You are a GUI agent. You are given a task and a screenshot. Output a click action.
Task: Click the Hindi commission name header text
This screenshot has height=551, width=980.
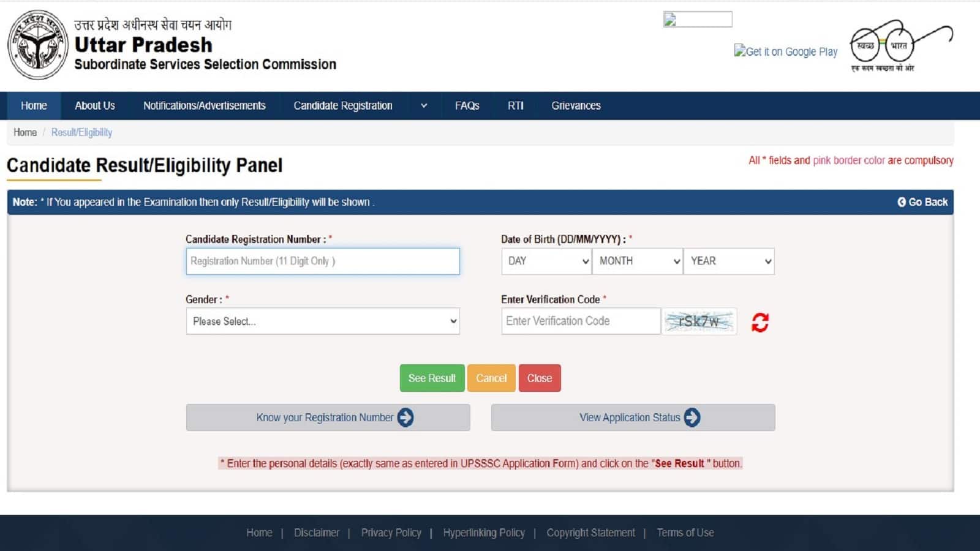153,24
